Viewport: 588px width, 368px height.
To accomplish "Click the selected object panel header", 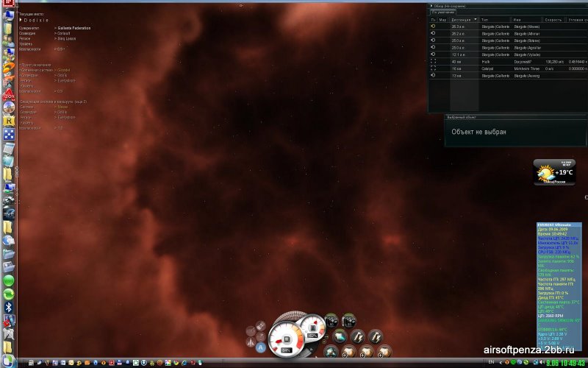I will 515,117.
